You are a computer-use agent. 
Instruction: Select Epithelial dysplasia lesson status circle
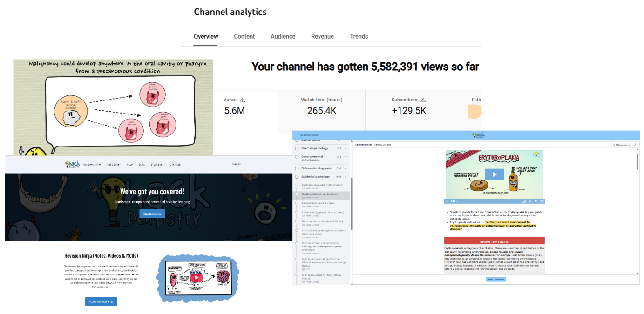pos(297,185)
